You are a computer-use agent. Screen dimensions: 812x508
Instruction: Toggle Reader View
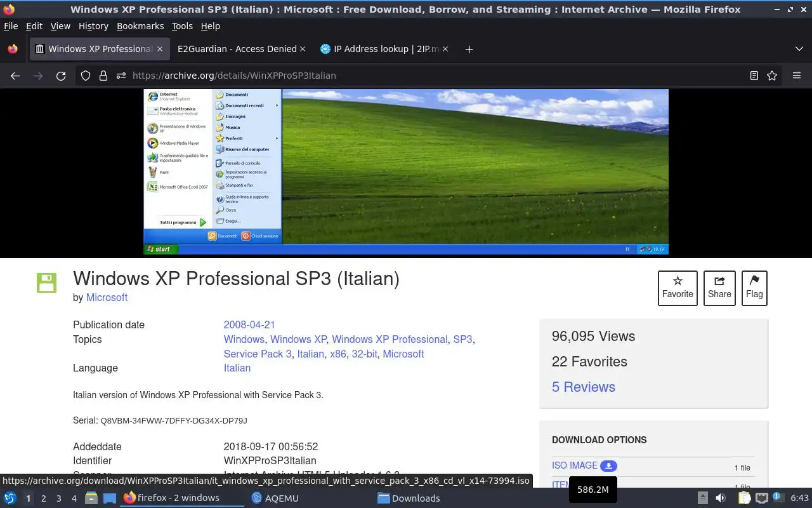754,76
